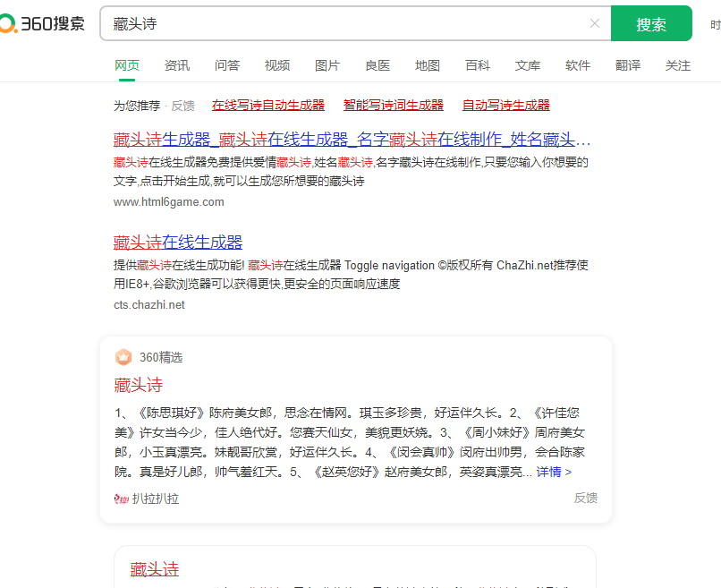Viewport: 721px width, 588px height.
Task: Click the 360精选 orange badge icon
Action: (x=123, y=357)
